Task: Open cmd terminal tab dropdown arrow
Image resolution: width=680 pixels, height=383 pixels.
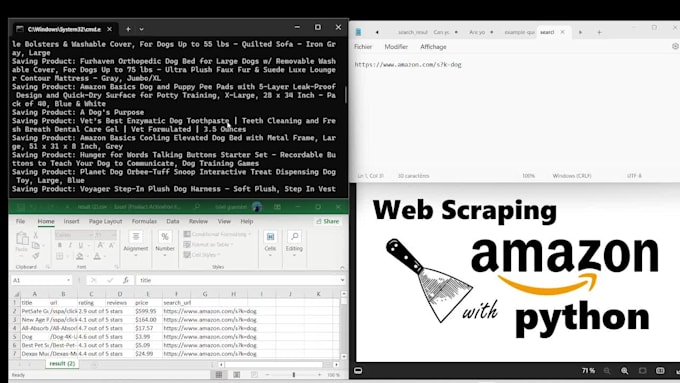Action: [x=141, y=29]
